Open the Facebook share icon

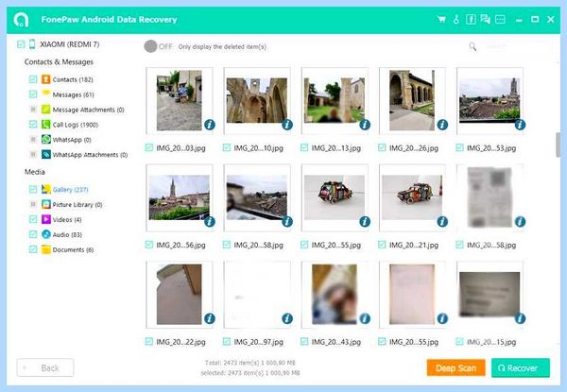click(471, 19)
